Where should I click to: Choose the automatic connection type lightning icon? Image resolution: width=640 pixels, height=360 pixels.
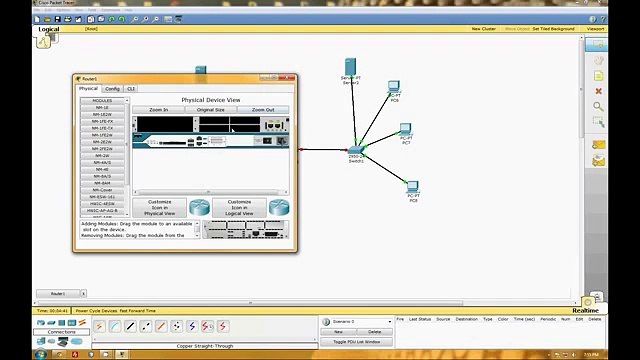pos(100,326)
